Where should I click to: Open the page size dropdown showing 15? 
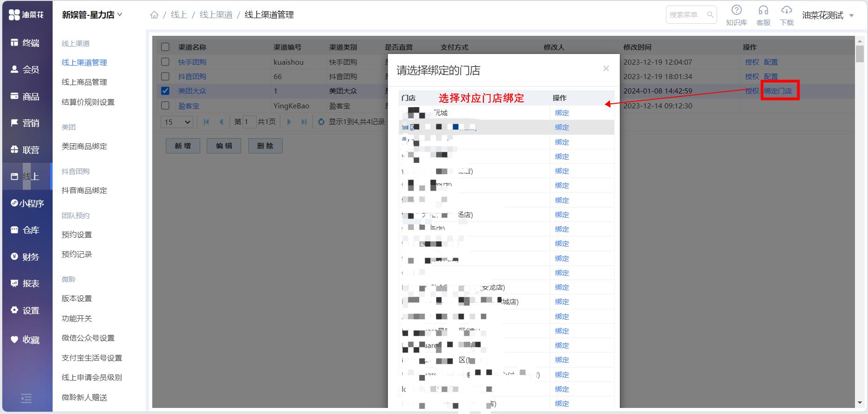(177, 122)
